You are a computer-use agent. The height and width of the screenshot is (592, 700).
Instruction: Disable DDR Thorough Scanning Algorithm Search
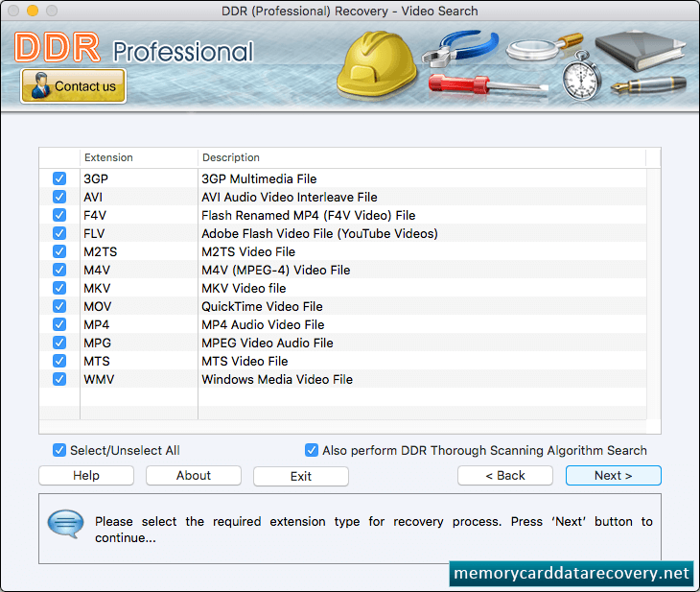tap(312, 450)
